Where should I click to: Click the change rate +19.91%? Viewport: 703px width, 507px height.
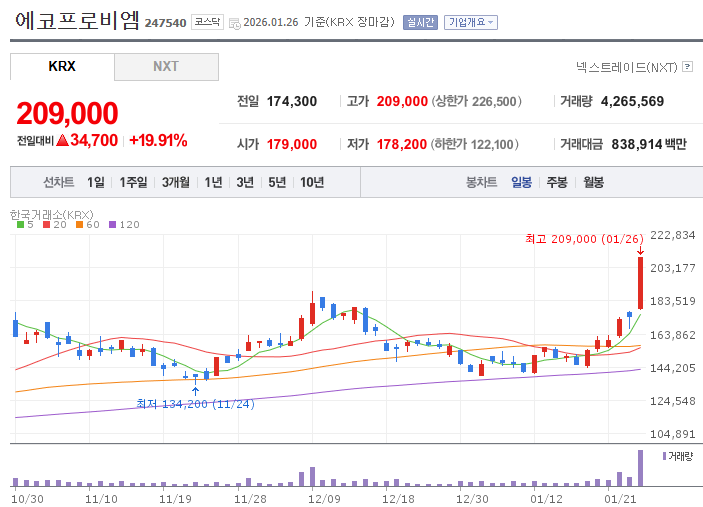158,140
